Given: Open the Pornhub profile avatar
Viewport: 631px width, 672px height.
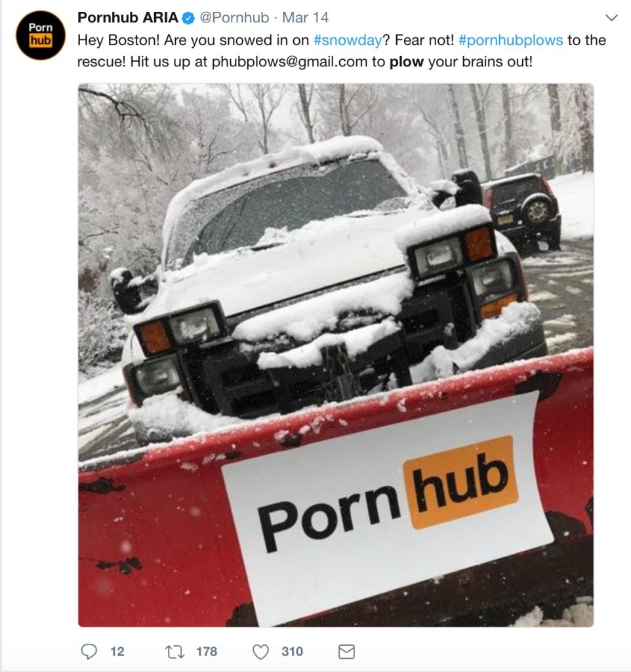Looking at the screenshot, I should (x=41, y=35).
